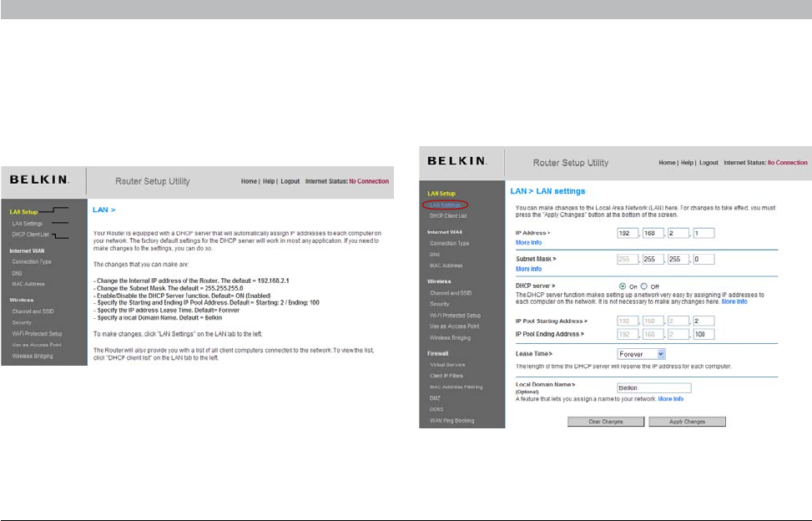Screen dimensions: 812x521
Task: Open Use as Access Point in left sidebar
Action: tap(37, 345)
